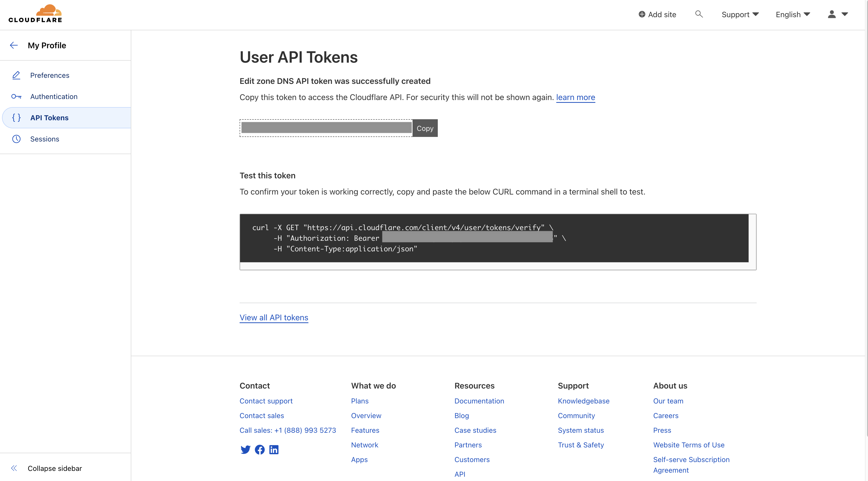
Task: Expand the account menu caret
Action: coord(845,14)
